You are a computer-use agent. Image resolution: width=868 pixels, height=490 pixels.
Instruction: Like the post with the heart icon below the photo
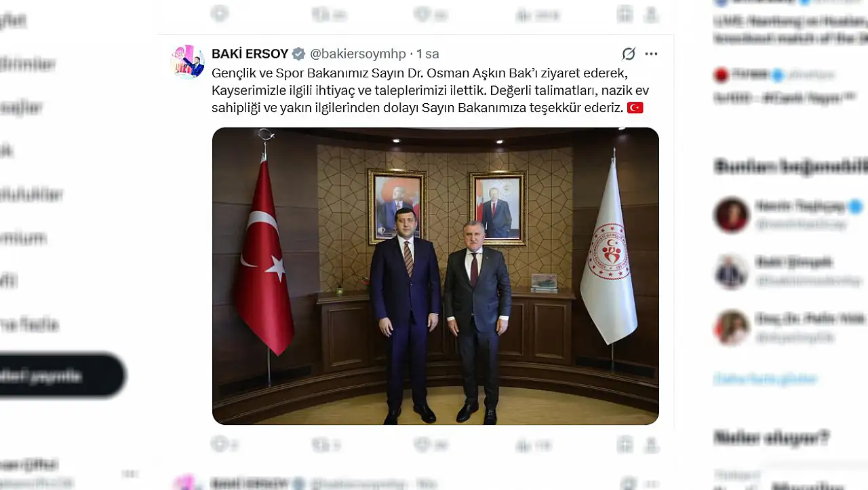pyautogui.click(x=422, y=445)
